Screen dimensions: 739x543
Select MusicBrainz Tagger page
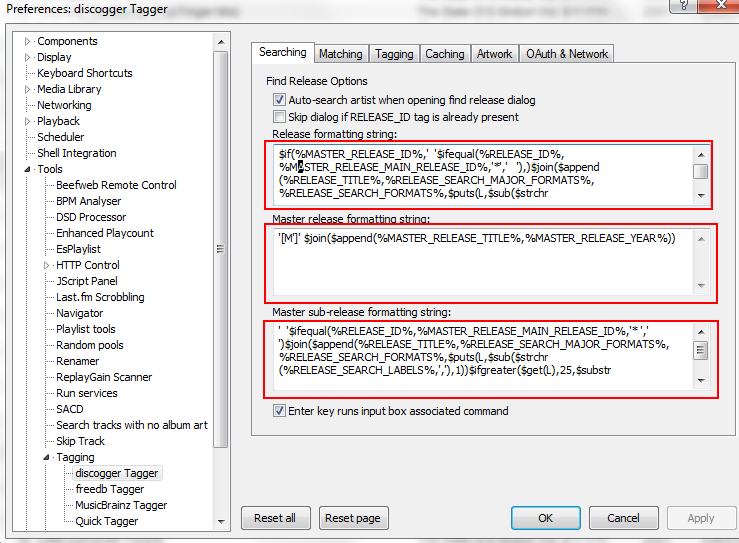(x=121, y=505)
